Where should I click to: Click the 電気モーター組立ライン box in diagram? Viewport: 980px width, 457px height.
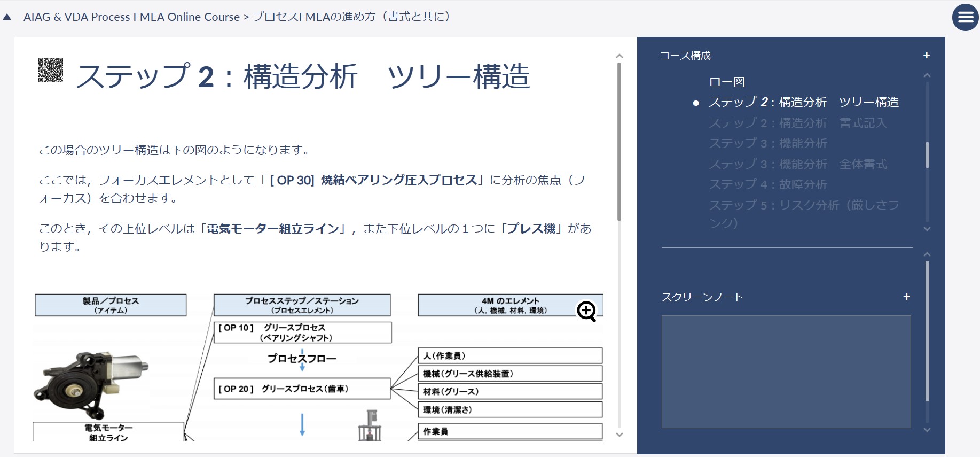108,432
